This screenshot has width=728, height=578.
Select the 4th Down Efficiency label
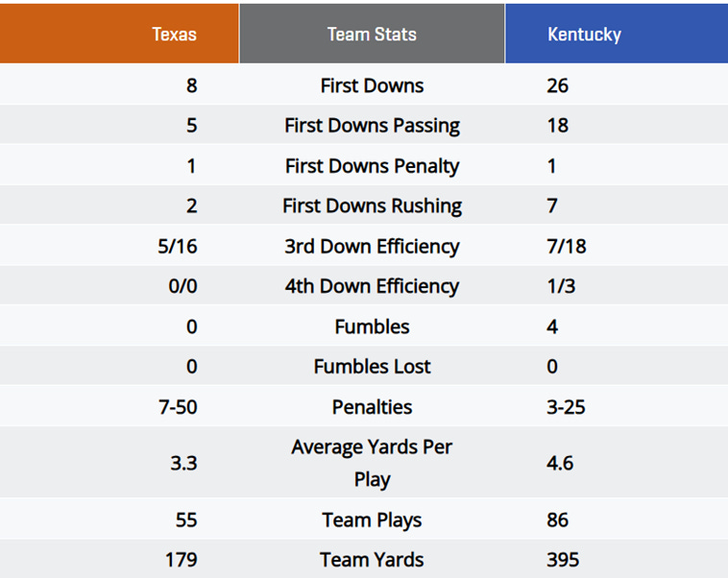[372, 287]
